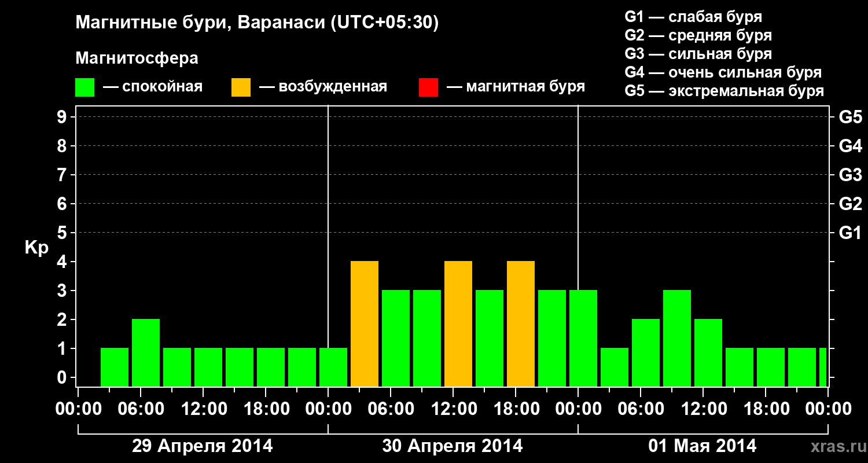Click the '— спокойная' legend label
The height and width of the screenshot is (463, 868).
pos(153,87)
